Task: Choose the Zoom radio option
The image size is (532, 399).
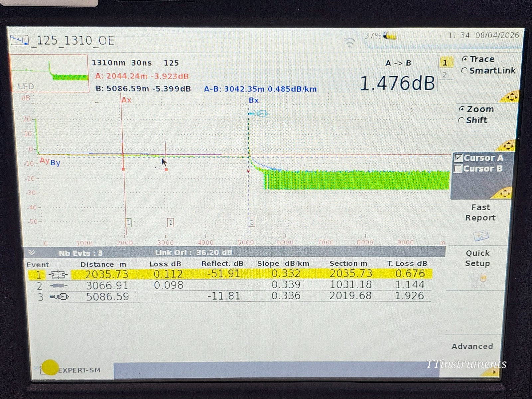Action: (462, 109)
